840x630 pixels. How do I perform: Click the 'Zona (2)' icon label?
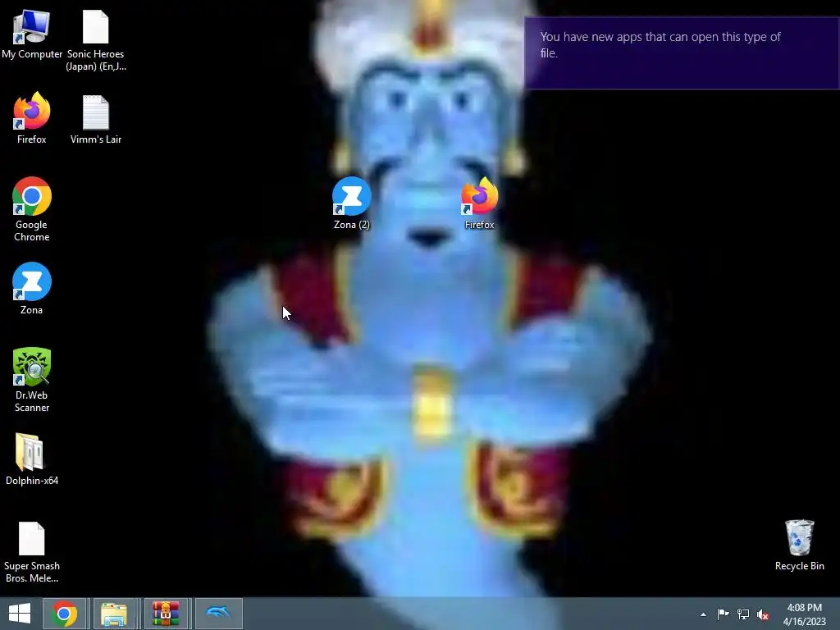351,225
